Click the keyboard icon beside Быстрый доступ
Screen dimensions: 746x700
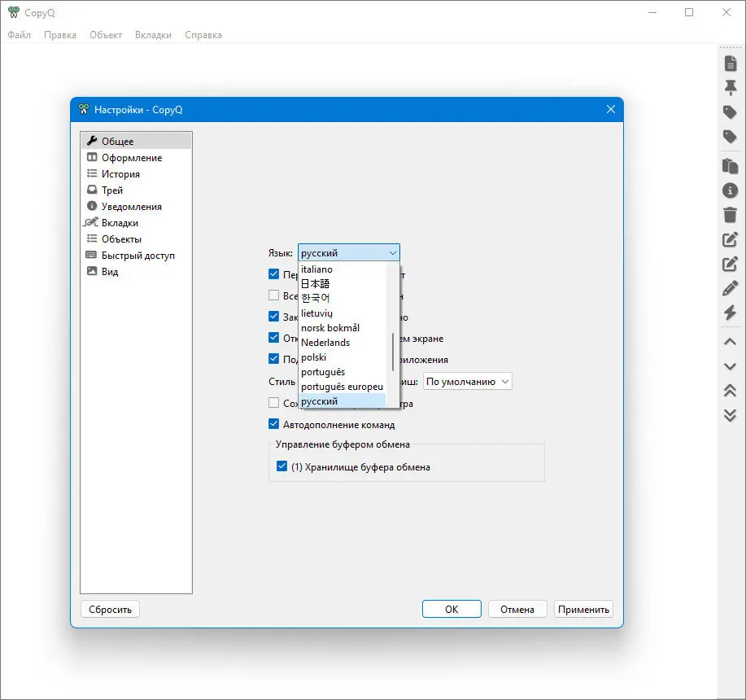click(x=91, y=255)
